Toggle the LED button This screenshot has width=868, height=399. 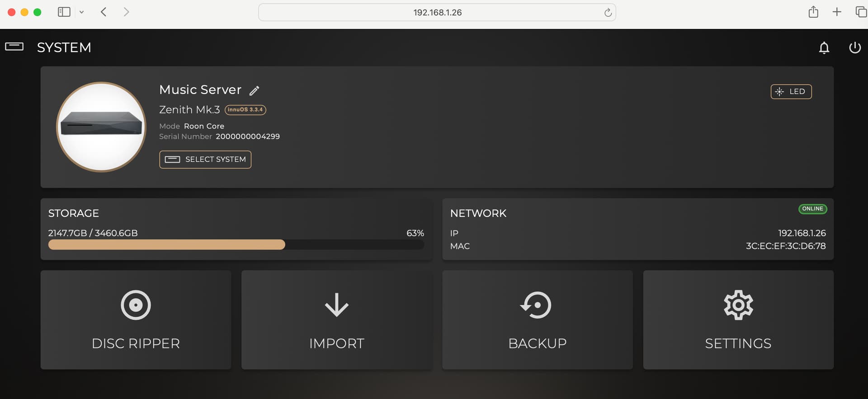pyautogui.click(x=791, y=92)
